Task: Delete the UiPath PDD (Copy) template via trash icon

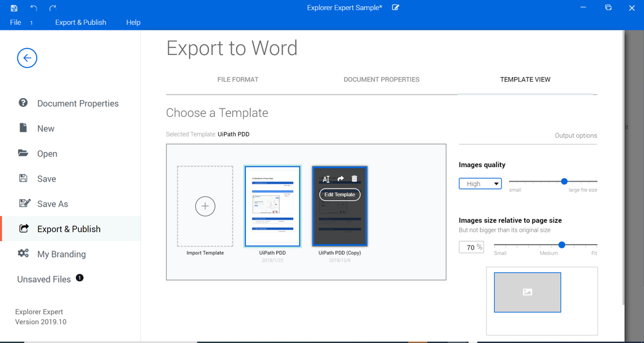Action: point(355,178)
